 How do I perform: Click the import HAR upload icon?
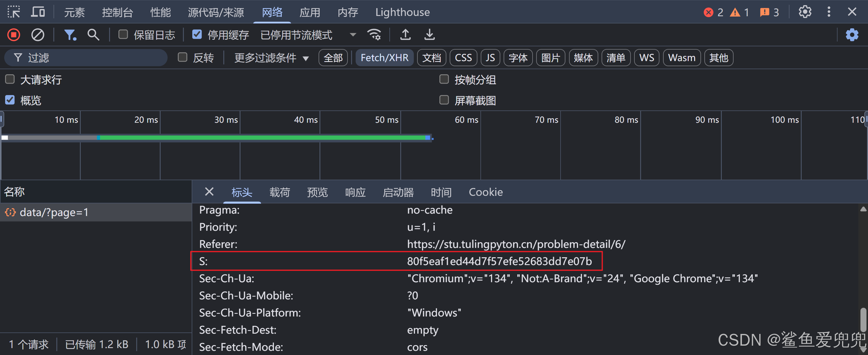click(x=405, y=35)
